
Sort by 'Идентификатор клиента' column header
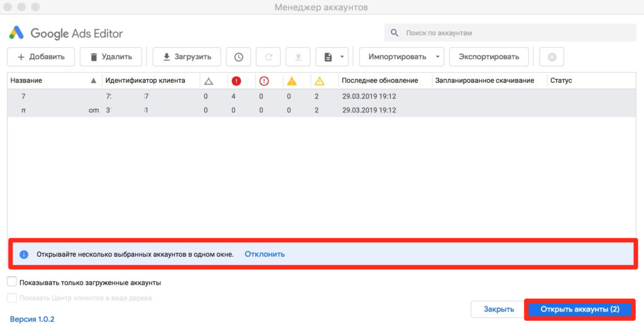tap(145, 80)
